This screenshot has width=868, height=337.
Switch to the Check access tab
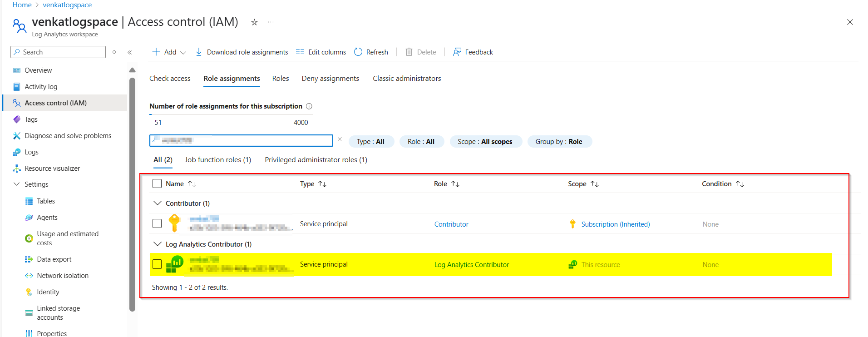[x=170, y=79]
